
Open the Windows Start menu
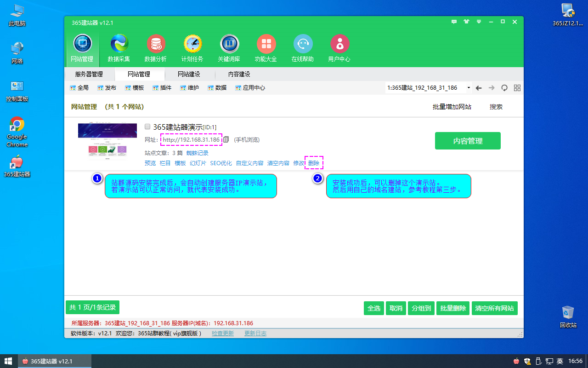point(8,361)
